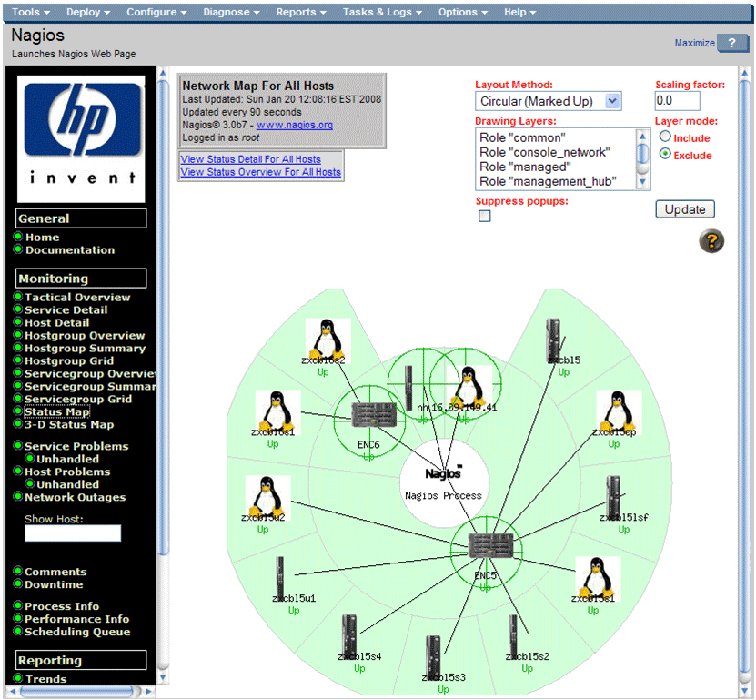Click the Drawing Layers list scrollbar thumb
Viewport: 756px width, 700px height.
click(642, 155)
